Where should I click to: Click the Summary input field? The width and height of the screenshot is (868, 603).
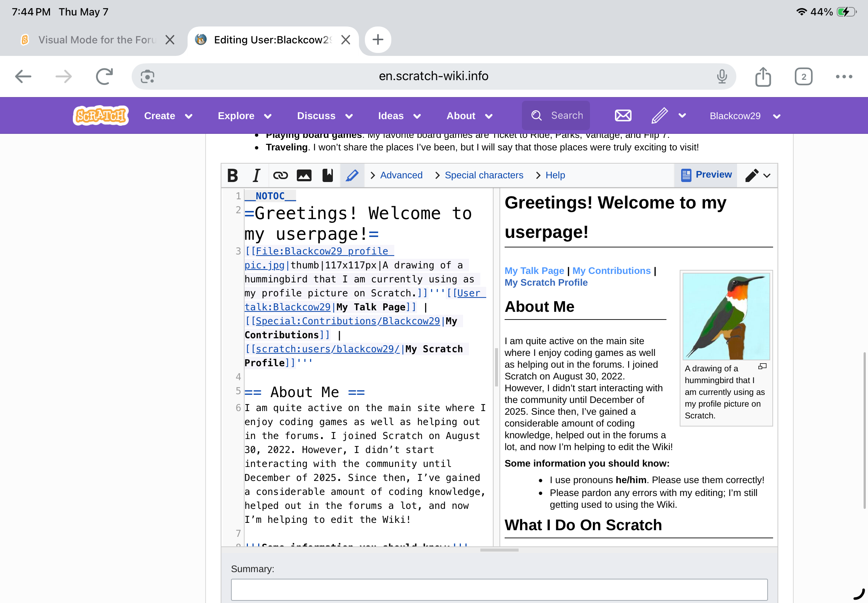(499, 589)
